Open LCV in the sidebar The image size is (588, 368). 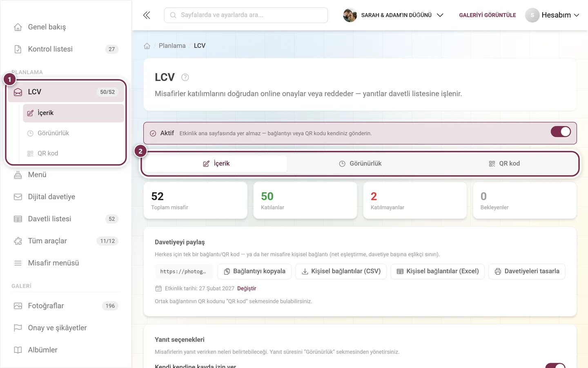(66, 92)
